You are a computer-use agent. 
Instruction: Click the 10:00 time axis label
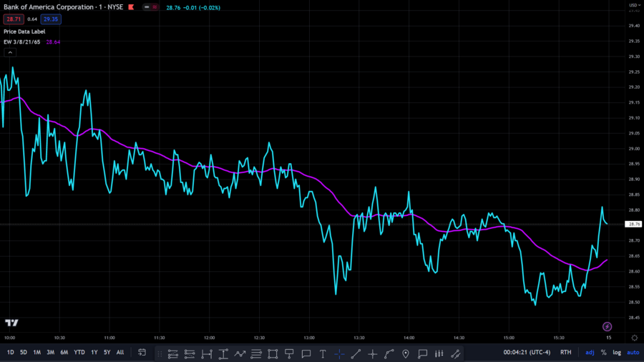(x=9, y=338)
